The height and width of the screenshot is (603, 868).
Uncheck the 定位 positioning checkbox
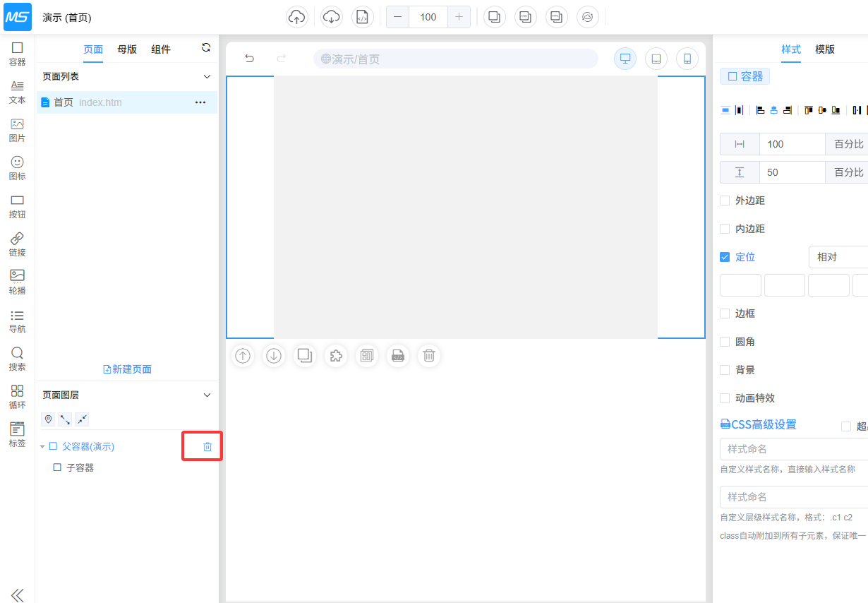tap(725, 257)
